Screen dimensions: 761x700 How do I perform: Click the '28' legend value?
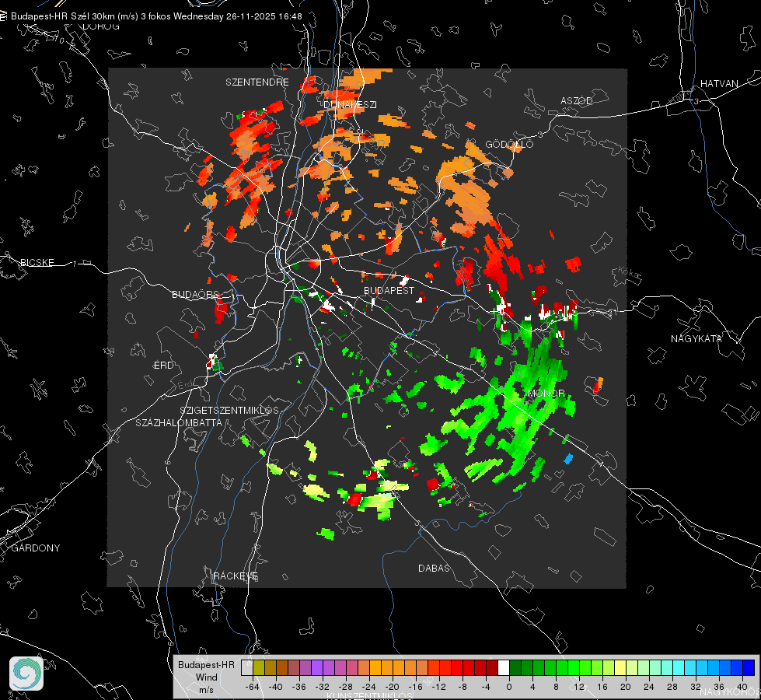672,687
